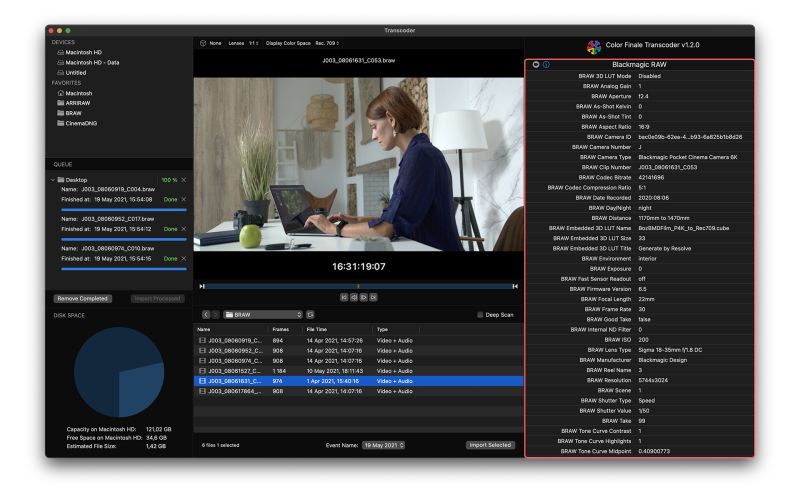Remove J003_08060974_C010.braw queue item
The width and height of the screenshot is (800, 487).
(x=184, y=259)
